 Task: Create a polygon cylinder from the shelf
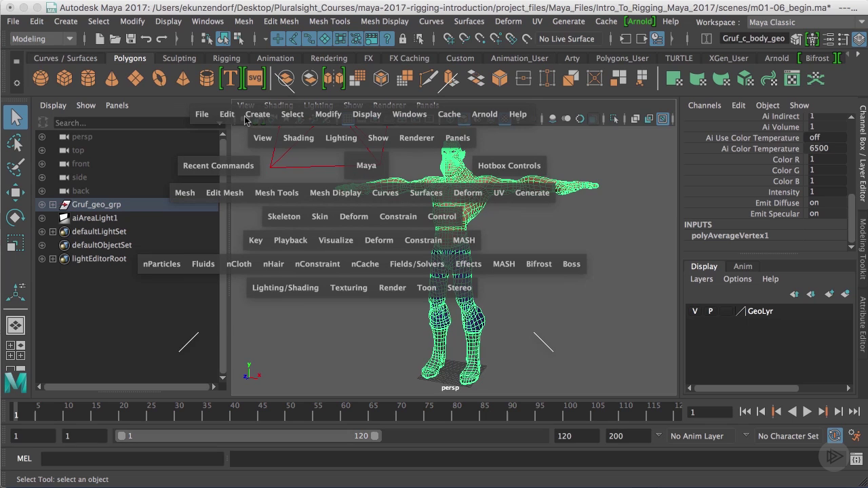(x=88, y=79)
